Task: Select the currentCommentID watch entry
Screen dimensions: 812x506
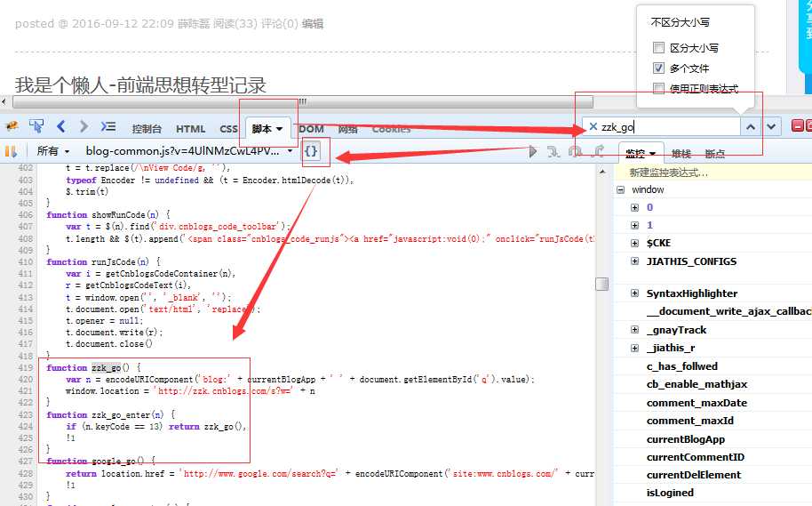Action: (696, 457)
